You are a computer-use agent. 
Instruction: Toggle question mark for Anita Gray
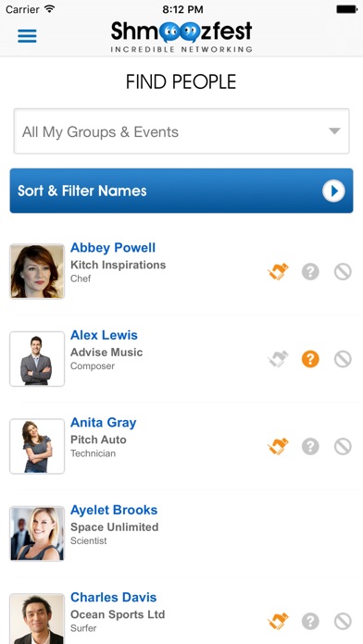pos(310,446)
